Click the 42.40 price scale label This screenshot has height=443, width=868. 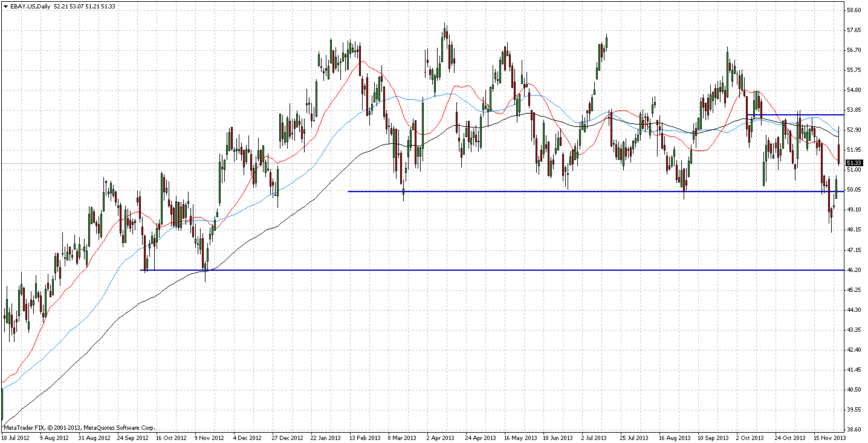pyautogui.click(x=853, y=350)
